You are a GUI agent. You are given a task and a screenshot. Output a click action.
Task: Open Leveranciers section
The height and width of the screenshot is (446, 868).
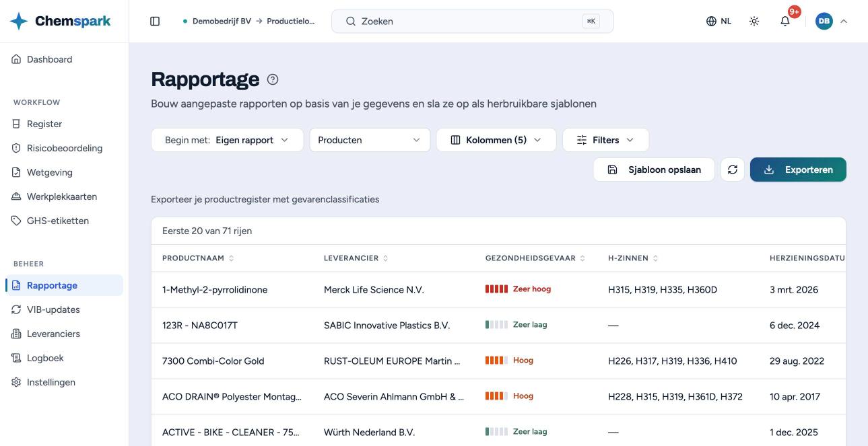[64, 334]
